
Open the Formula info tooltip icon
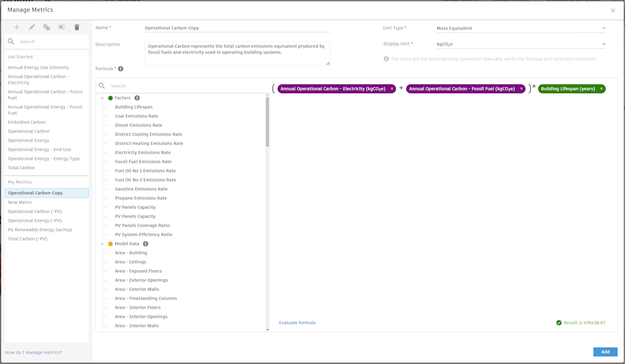pos(122,68)
